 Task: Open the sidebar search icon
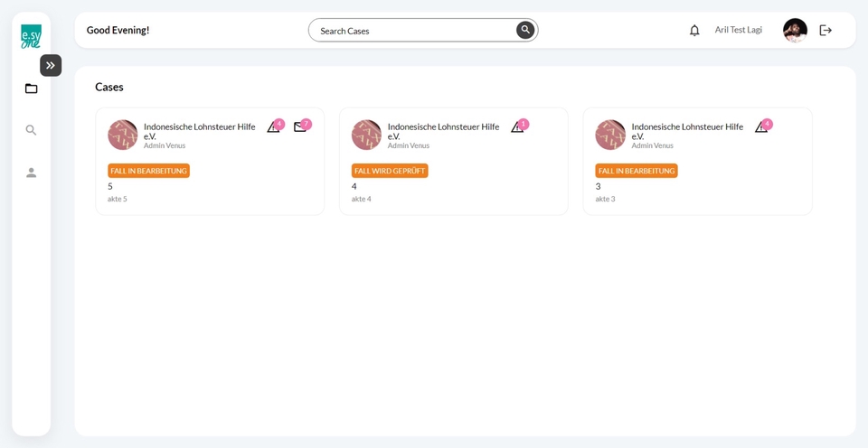[x=31, y=130]
